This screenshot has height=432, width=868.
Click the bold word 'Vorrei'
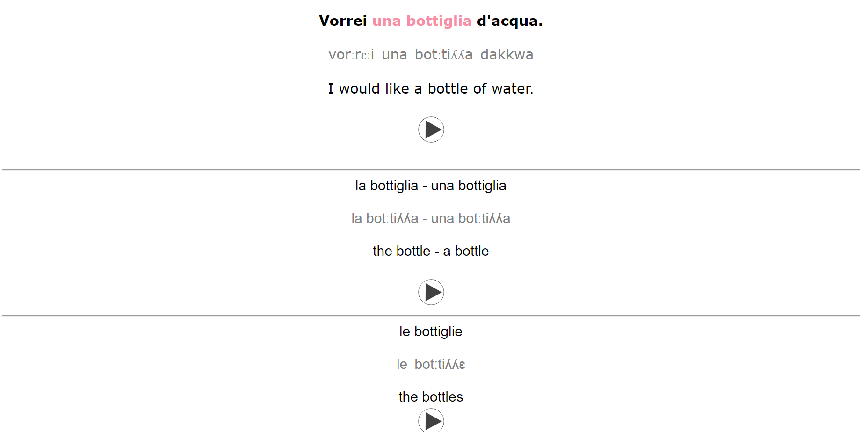pos(343,21)
